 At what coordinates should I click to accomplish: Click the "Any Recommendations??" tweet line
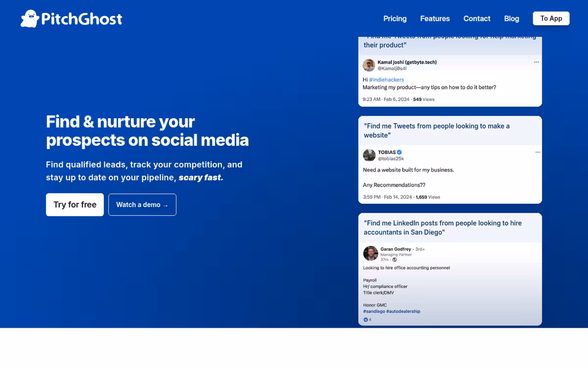click(394, 185)
